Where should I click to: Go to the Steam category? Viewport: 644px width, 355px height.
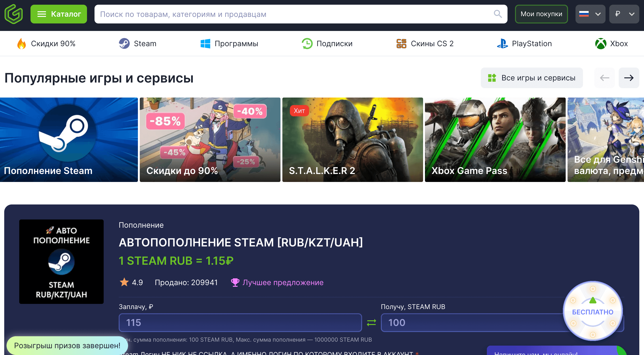(x=137, y=44)
